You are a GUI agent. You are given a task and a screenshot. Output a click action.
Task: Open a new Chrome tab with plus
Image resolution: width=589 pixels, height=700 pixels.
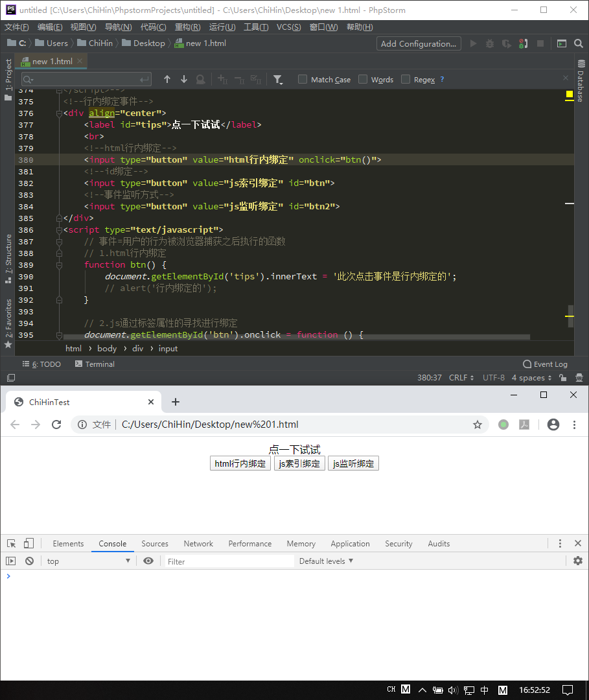pyautogui.click(x=176, y=402)
